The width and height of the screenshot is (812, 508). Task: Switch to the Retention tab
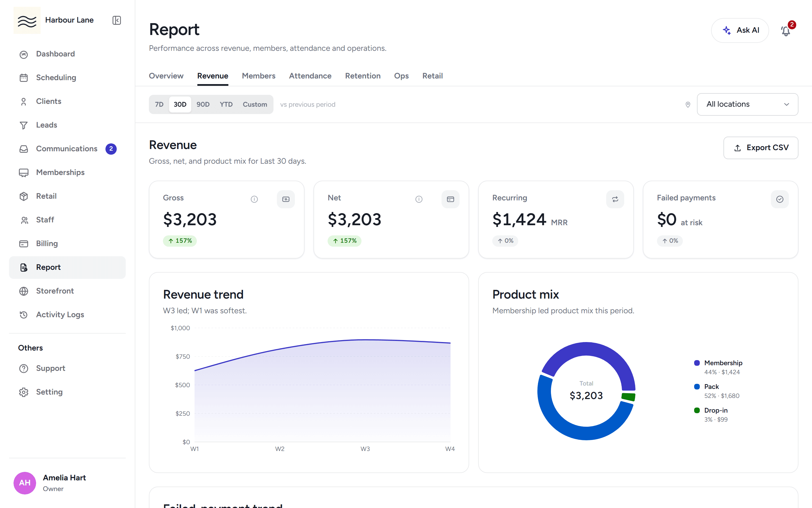tap(363, 76)
